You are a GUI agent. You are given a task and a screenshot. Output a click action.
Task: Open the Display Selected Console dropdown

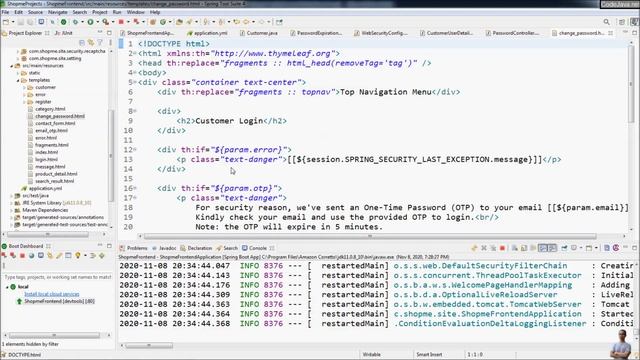point(581,248)
